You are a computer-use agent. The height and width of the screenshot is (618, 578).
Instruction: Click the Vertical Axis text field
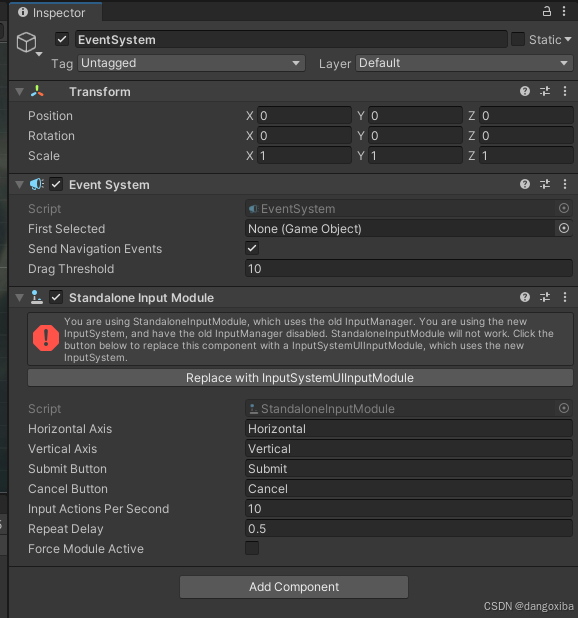(409, 449)
